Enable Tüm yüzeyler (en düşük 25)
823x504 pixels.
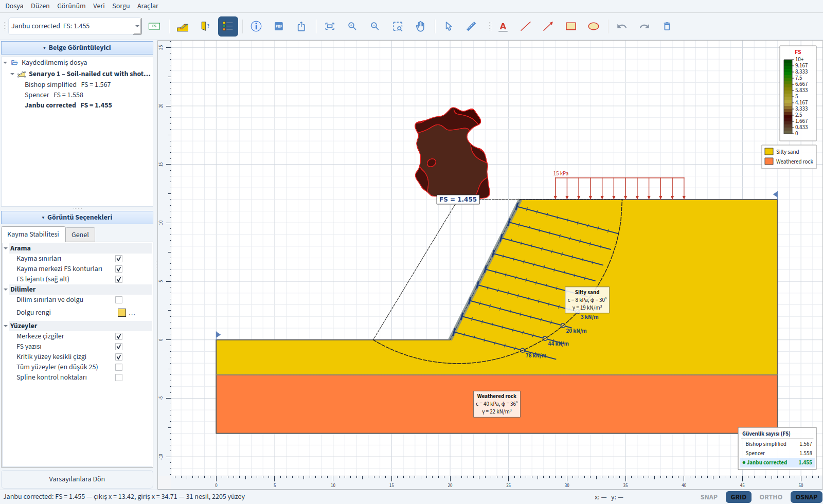pyautogui.click(x=119, y=367)
